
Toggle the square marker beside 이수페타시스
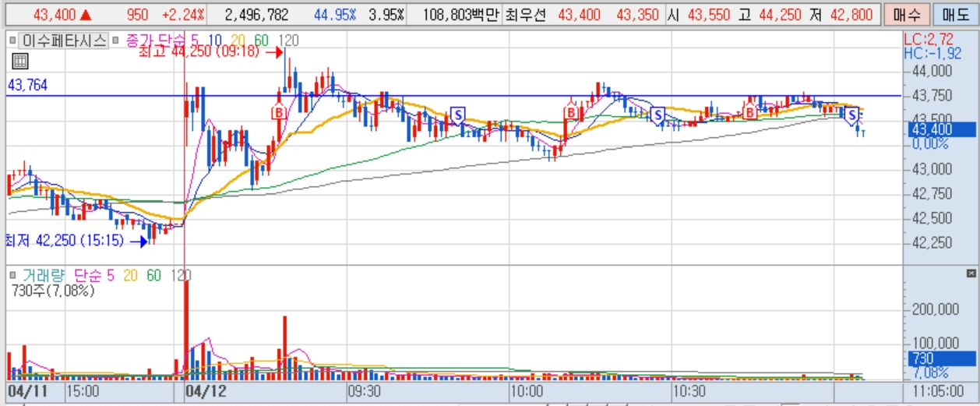click(x=12, y=41)
